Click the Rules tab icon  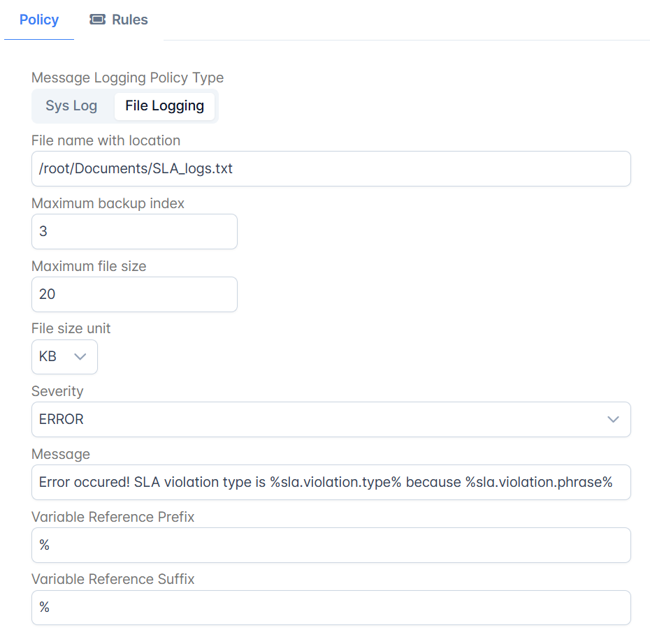[97, 20]
